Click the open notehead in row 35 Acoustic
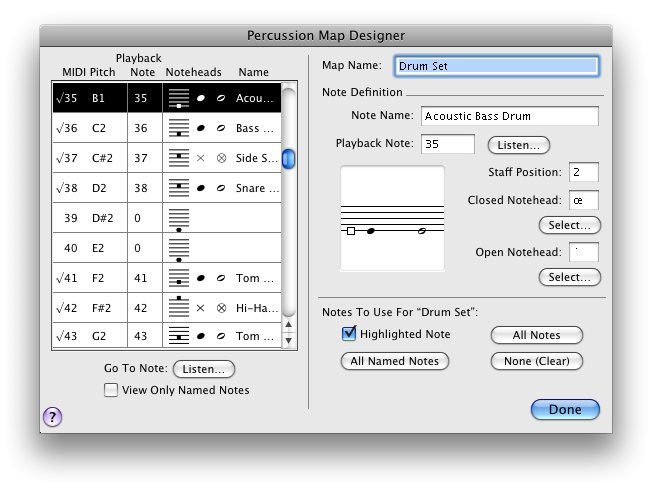 click(221, 98)
